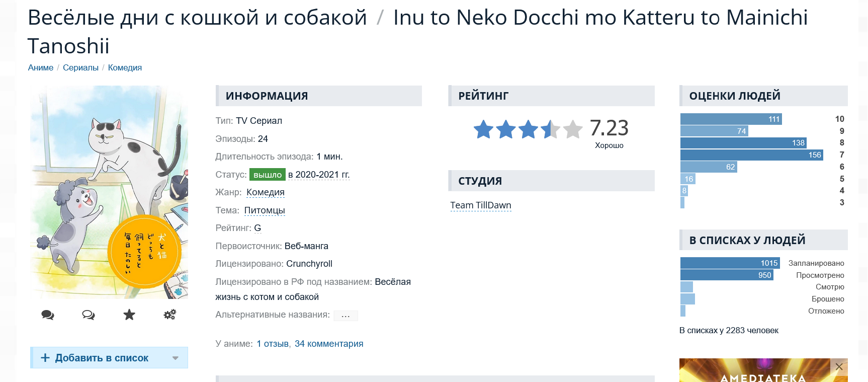This screenshot has height=382, width=868.
Task: Open the Team TillDawn studio link
Action: tap(481, 205)
